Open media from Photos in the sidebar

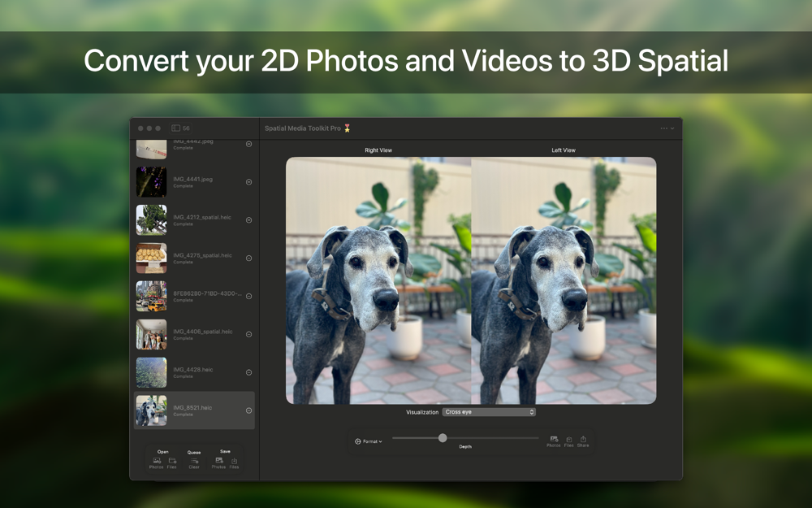[x=157, y=463]
